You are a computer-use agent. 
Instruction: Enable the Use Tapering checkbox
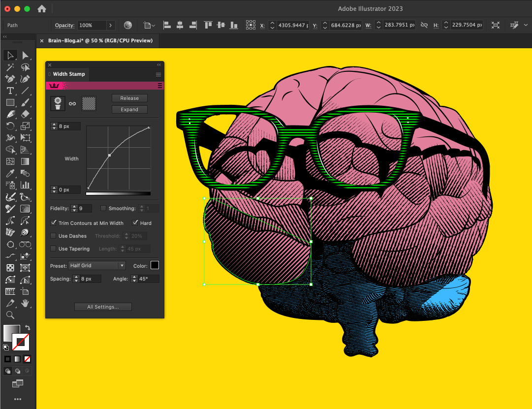pos(53,249)
